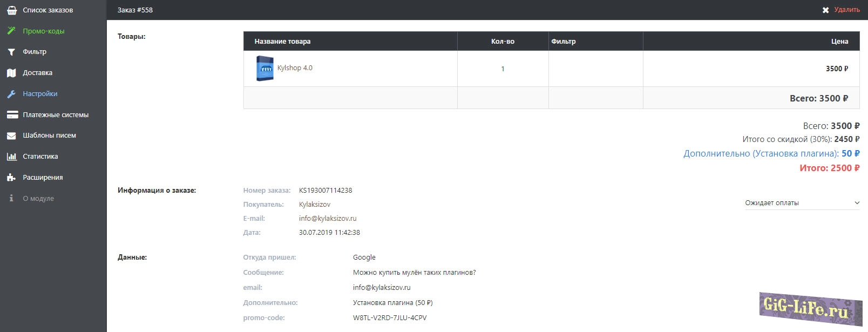Click the bar chart statistics icon
868x332 pixels.
pos(11,157)
